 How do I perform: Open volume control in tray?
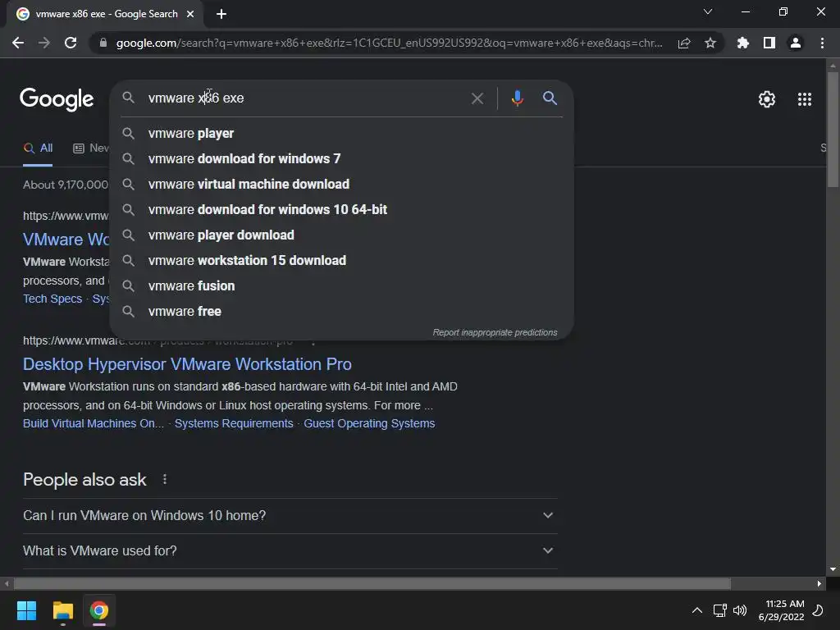point(740,610)
